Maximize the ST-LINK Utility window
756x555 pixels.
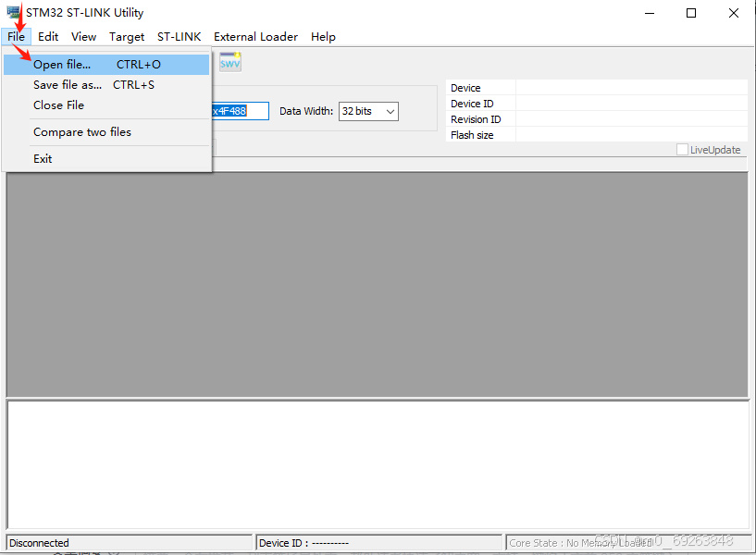click(691, 13)
